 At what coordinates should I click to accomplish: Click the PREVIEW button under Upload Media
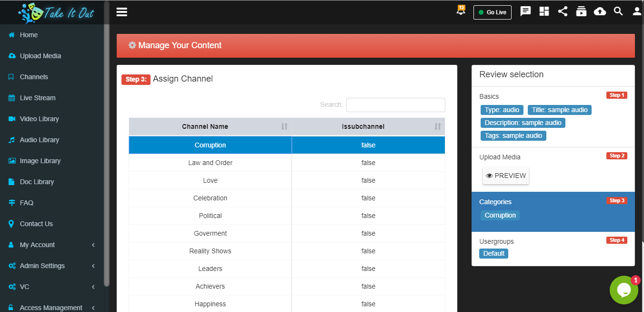[x=506, y=176]
